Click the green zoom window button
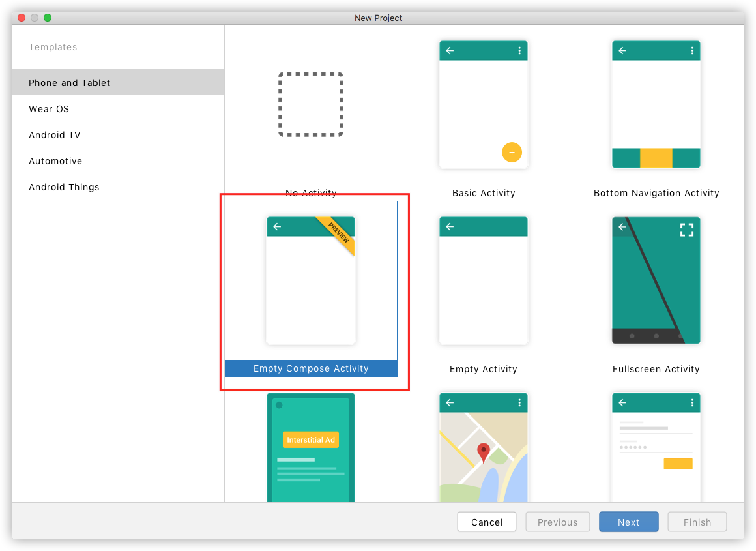 [x=47, y=18]
